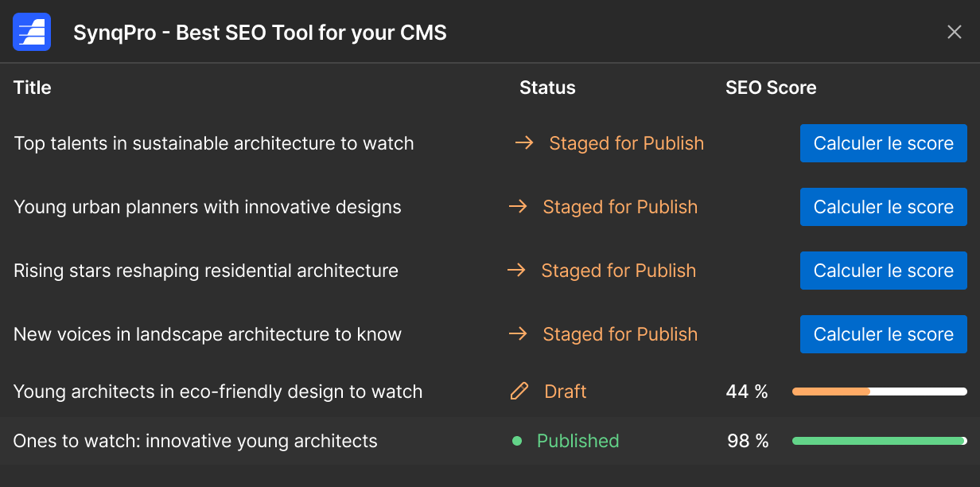Close the SynqPro panel

tap(955, 33)
